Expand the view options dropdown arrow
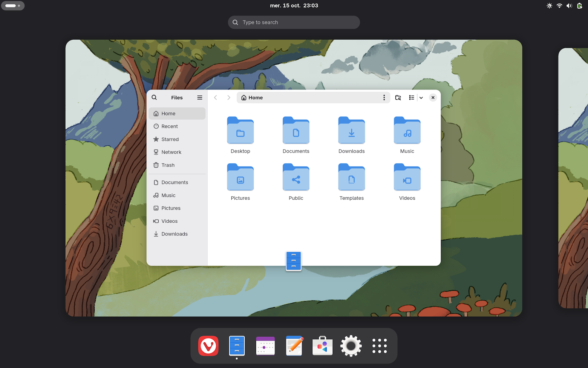 coord(421,97)
